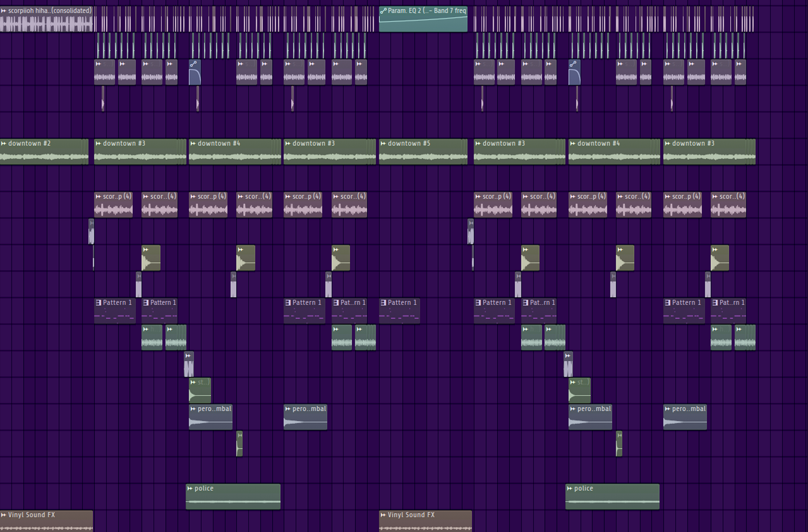Click the pattern icon on Pattern 1 below downtown #5
The width and height of the screenshot is (808, 532).
click(x=383, y=303)
